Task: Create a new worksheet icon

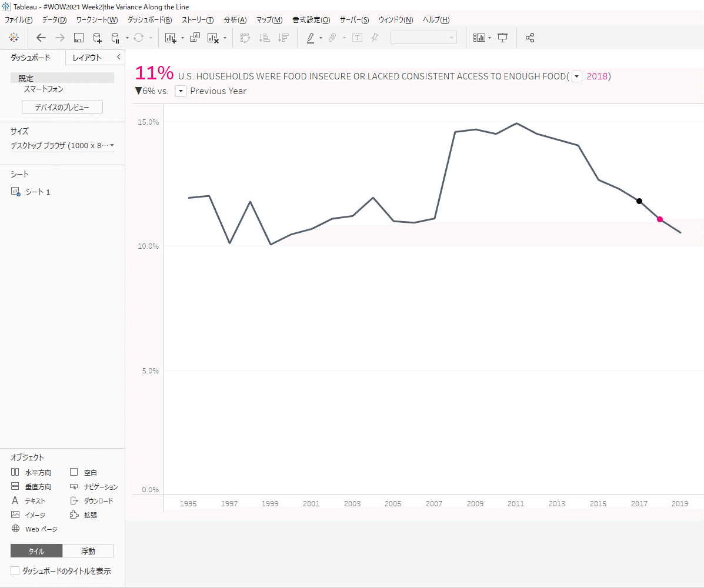Action: pos(171,38)
